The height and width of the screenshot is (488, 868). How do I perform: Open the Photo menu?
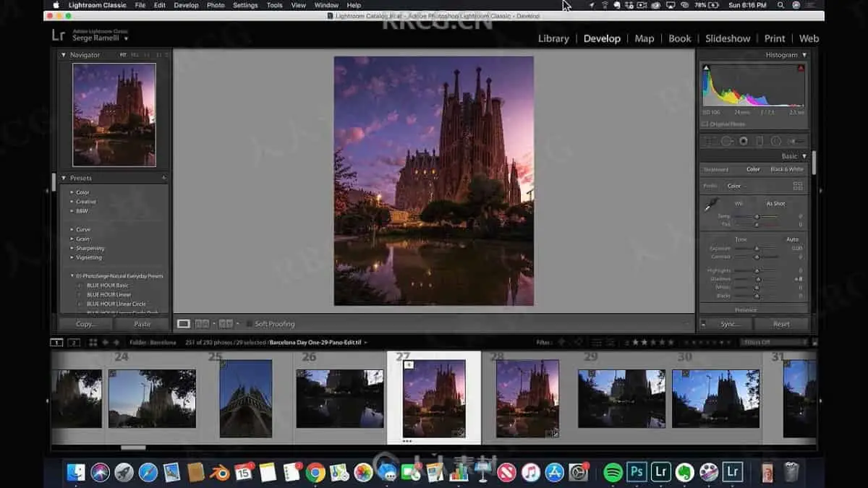(216, 5)
